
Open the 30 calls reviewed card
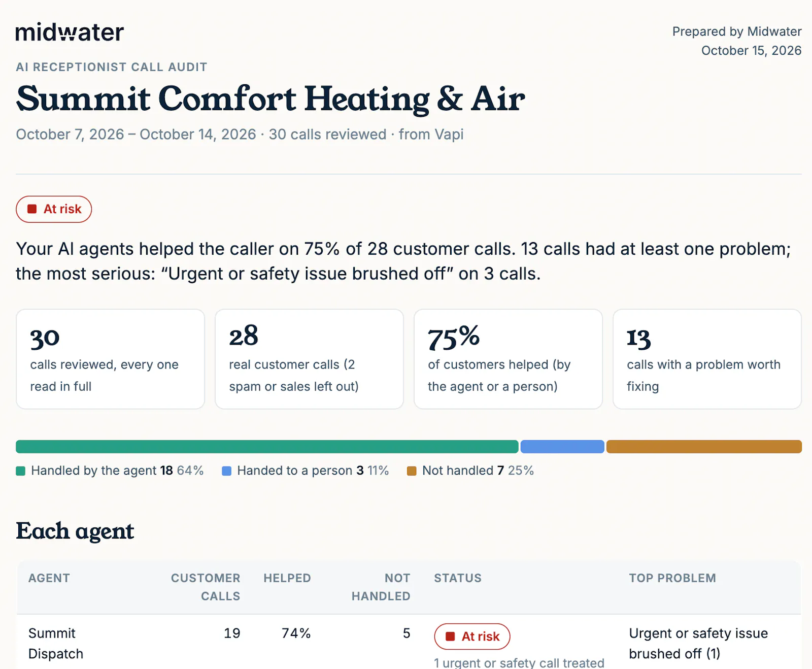(x=110, y=359)
